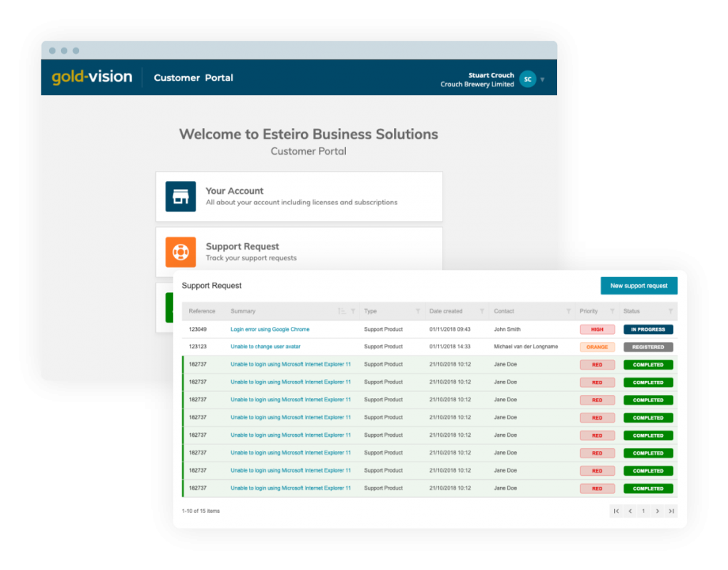
Task: Click contact Michael van der Longname
Action: 525,347
